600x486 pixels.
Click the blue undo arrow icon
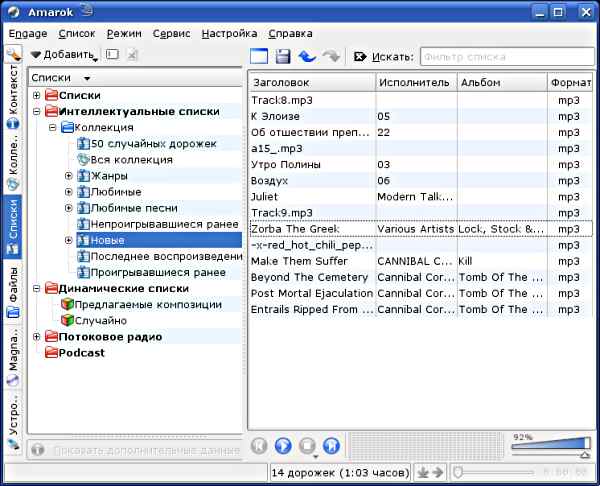(307, 56)
